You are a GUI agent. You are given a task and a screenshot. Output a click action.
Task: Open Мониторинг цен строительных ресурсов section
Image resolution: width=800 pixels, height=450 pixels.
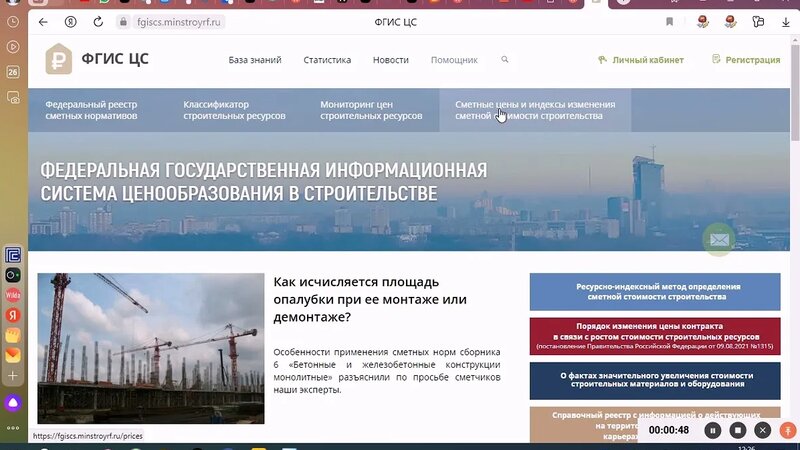371,110
